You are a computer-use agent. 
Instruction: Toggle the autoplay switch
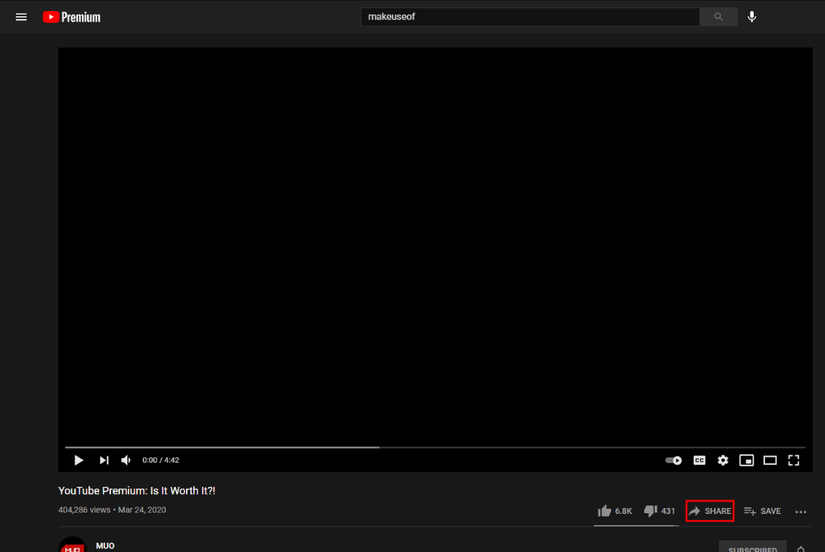pos(673,460)
